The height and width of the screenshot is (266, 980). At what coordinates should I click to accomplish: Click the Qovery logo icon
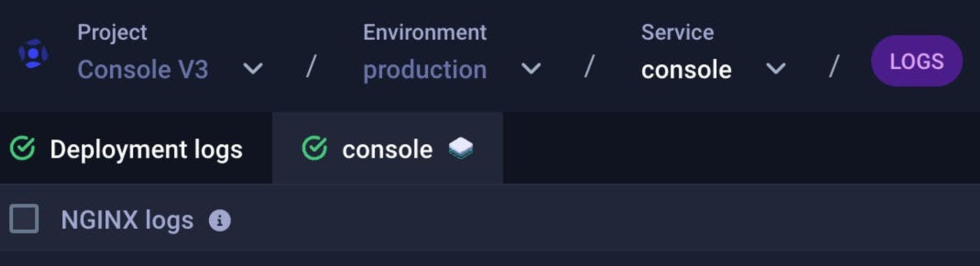click(x=33, y=53)
